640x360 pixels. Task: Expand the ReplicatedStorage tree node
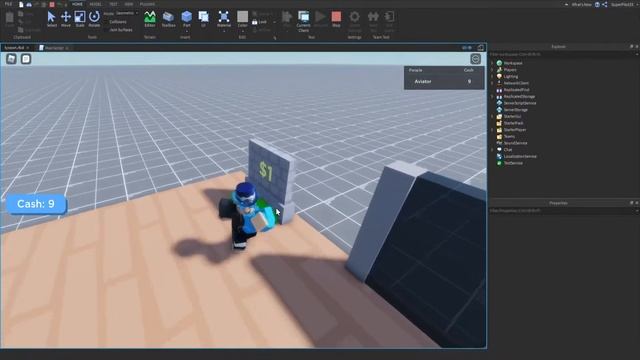point(492,97)
